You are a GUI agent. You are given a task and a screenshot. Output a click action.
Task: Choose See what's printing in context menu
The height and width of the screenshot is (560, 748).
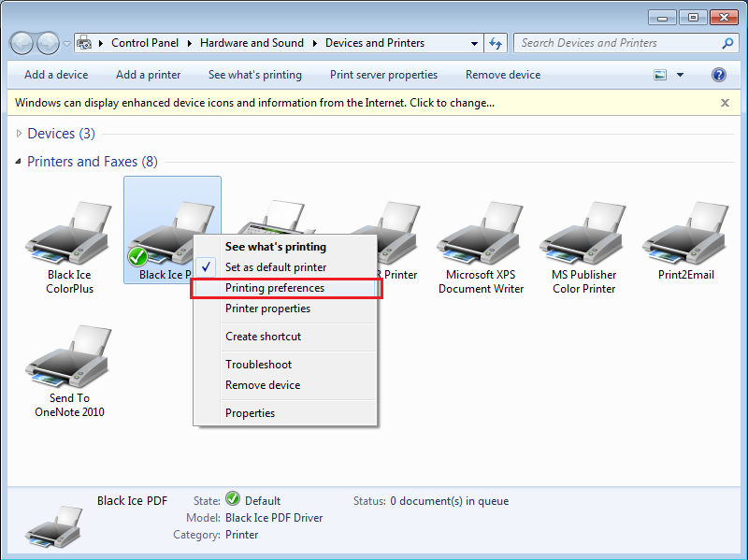[x=285, y=247]
